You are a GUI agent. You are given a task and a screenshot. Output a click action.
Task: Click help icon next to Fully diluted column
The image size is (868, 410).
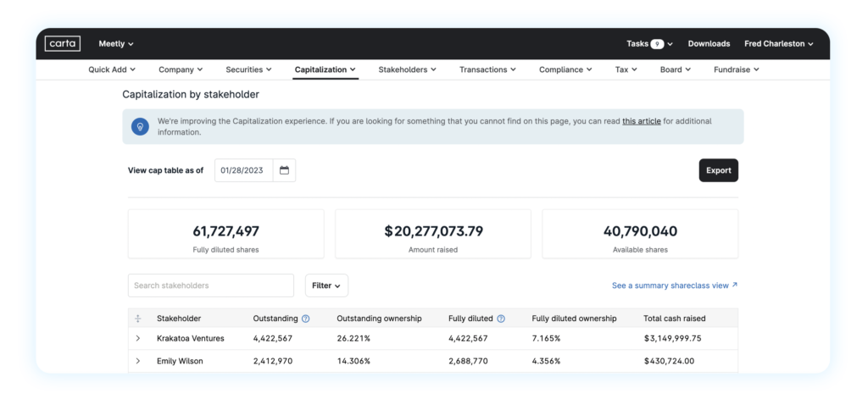pos(500,319)
